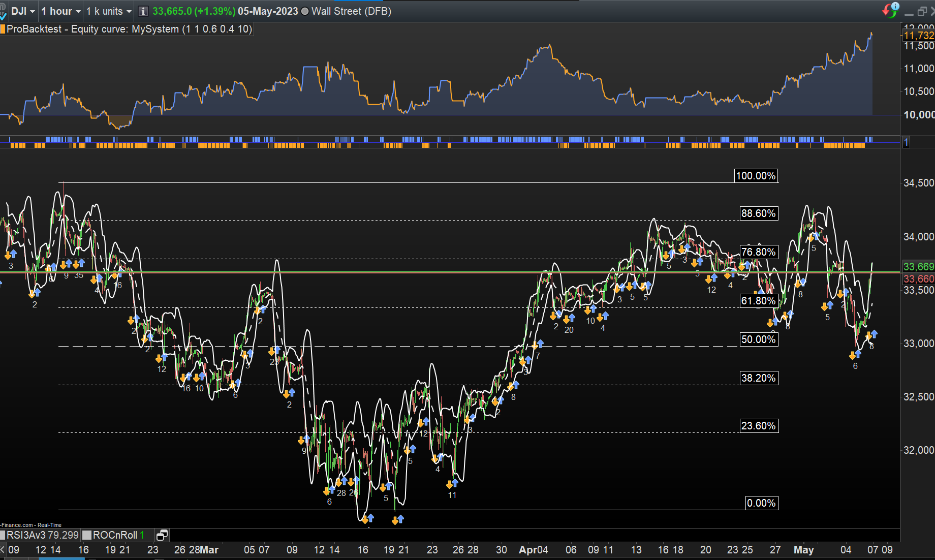Click the 100.00% Fibonacci retracement label

pyautogui.click(x=756, y=176)
